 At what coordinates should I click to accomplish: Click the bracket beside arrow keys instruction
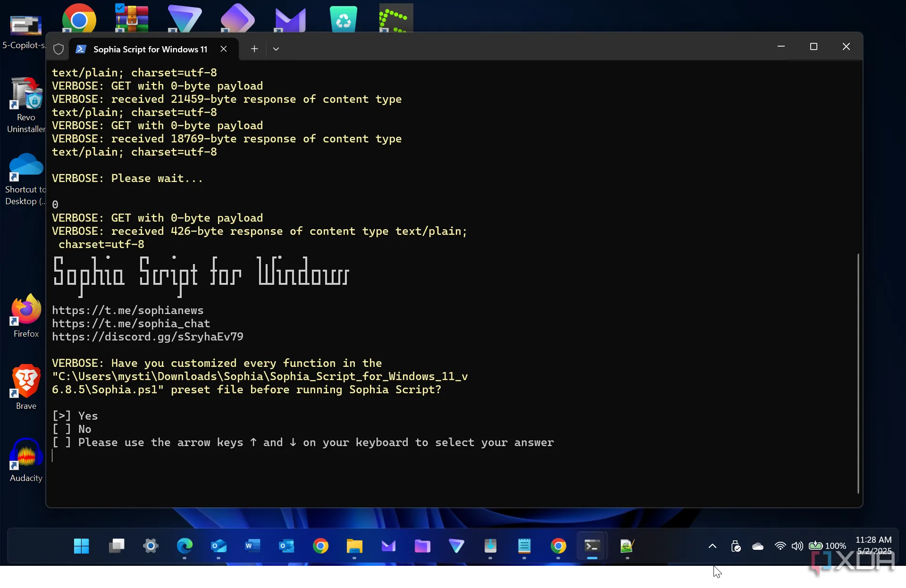pos(61,442)
